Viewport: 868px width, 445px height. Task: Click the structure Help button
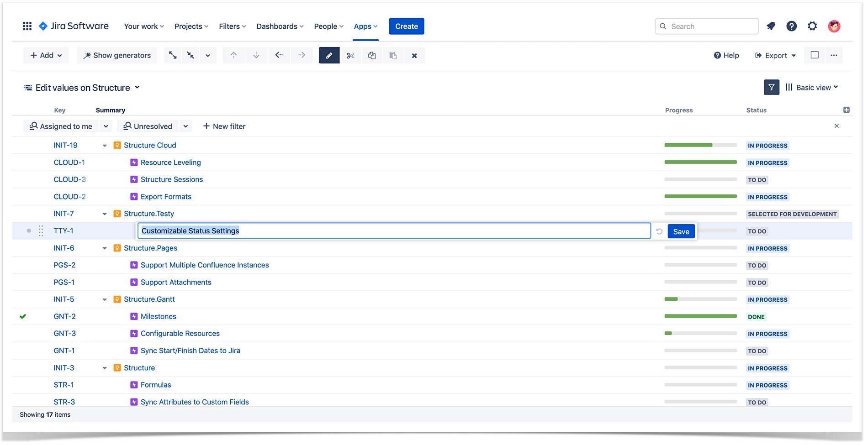click(726, 55)
